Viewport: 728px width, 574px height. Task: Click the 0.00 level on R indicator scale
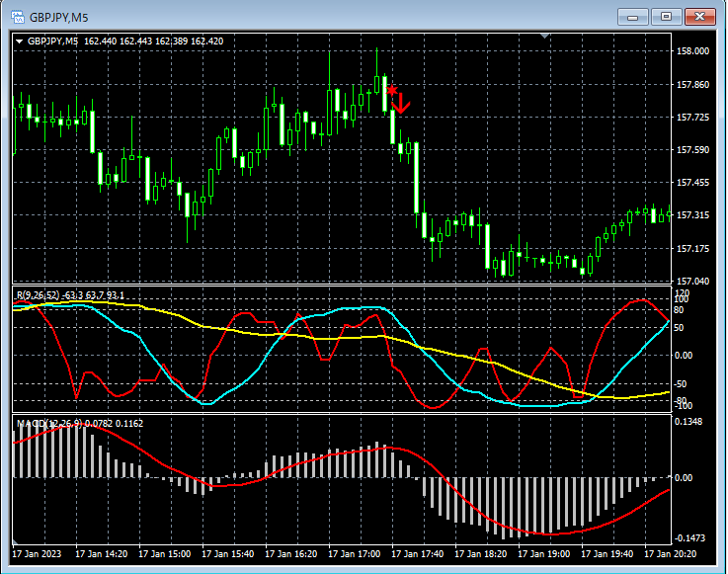tap(683, 356)
